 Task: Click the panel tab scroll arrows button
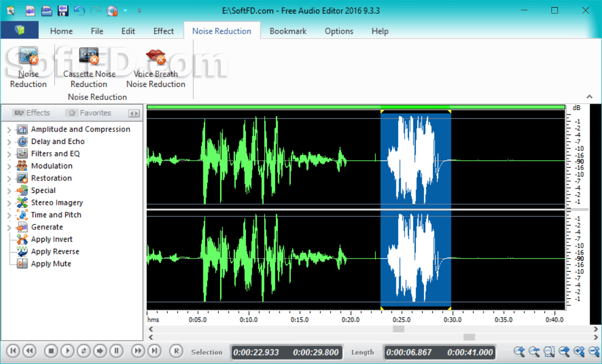pyautogui.click(x=134, y=113)
